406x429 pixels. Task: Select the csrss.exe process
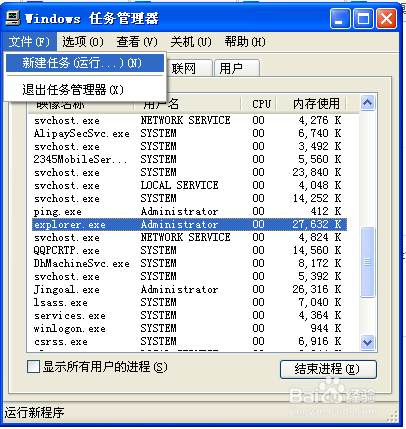(x=189, y=341)
